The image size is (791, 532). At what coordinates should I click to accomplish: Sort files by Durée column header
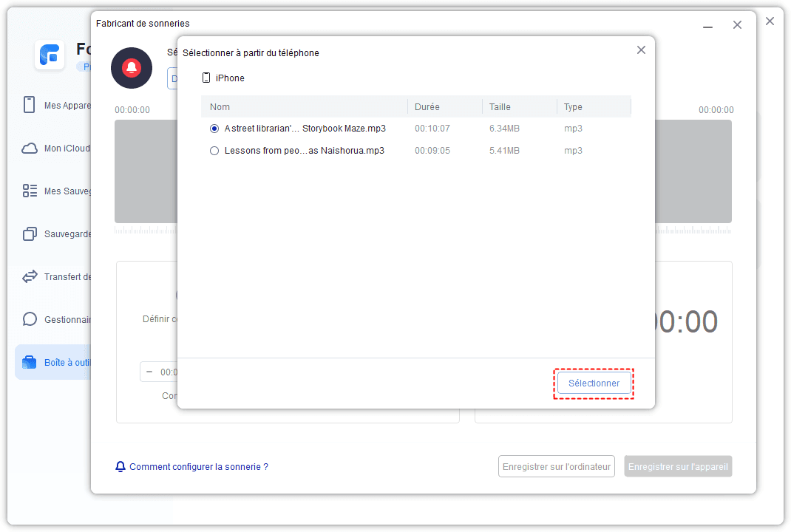pos(427,107)
